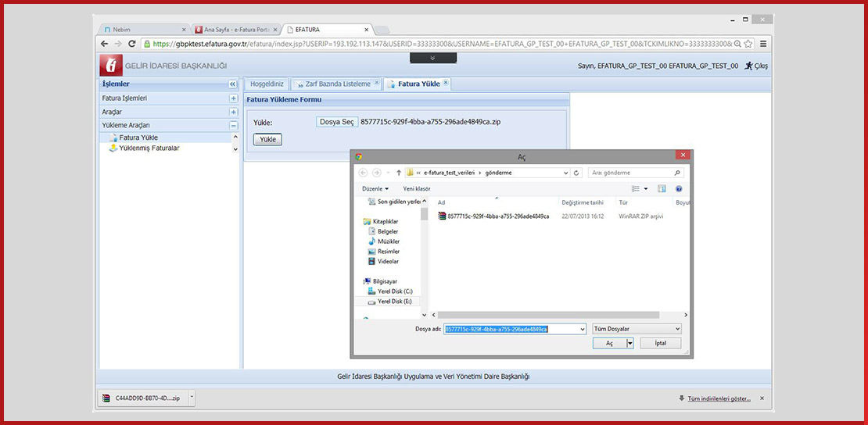
Task: Click the Gelir İdaresi Başkanlığı red logo
Action: tap(111, 66)
